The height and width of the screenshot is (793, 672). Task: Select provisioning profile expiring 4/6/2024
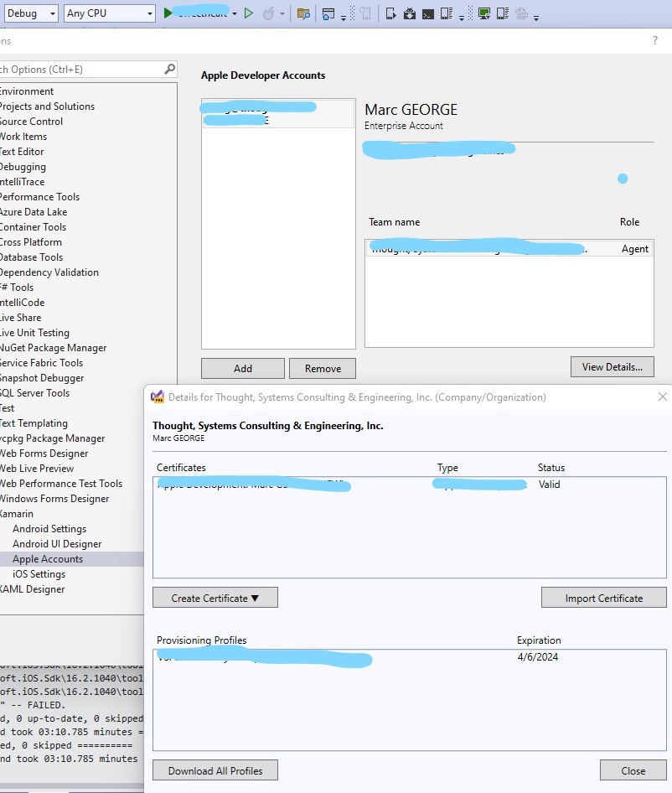point(410,657)
